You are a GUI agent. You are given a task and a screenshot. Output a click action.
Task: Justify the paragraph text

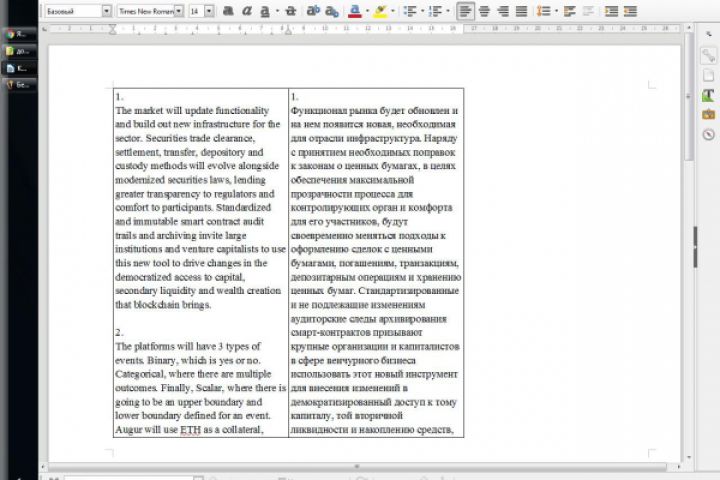click(x=521, y=11)
